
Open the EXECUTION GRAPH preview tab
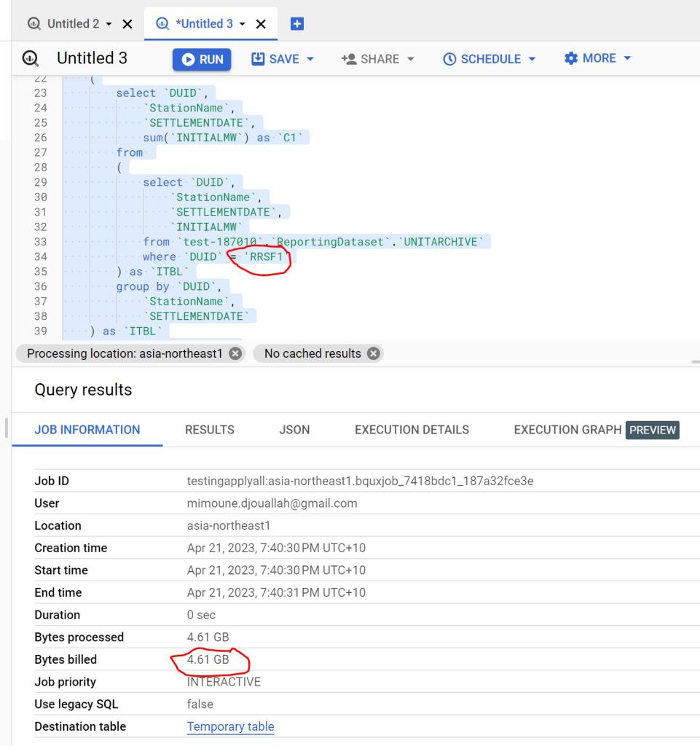click(x=595, y=430)
